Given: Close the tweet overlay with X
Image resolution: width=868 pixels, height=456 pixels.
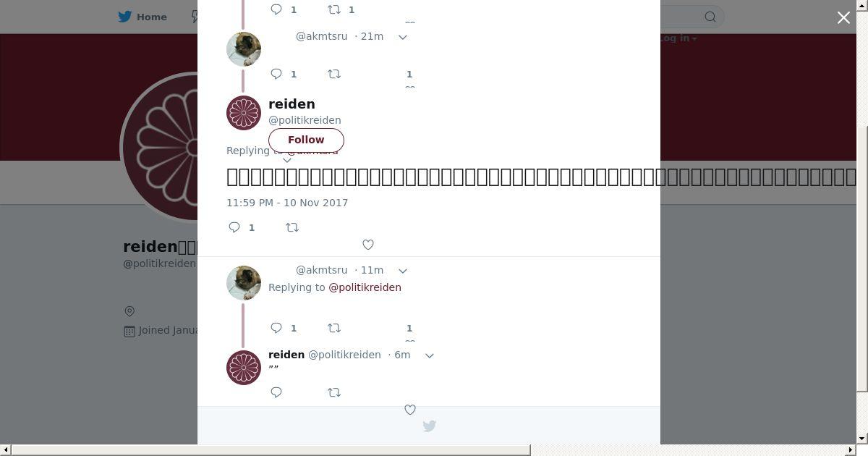Looking at the screenshot, I should point(843,17).
